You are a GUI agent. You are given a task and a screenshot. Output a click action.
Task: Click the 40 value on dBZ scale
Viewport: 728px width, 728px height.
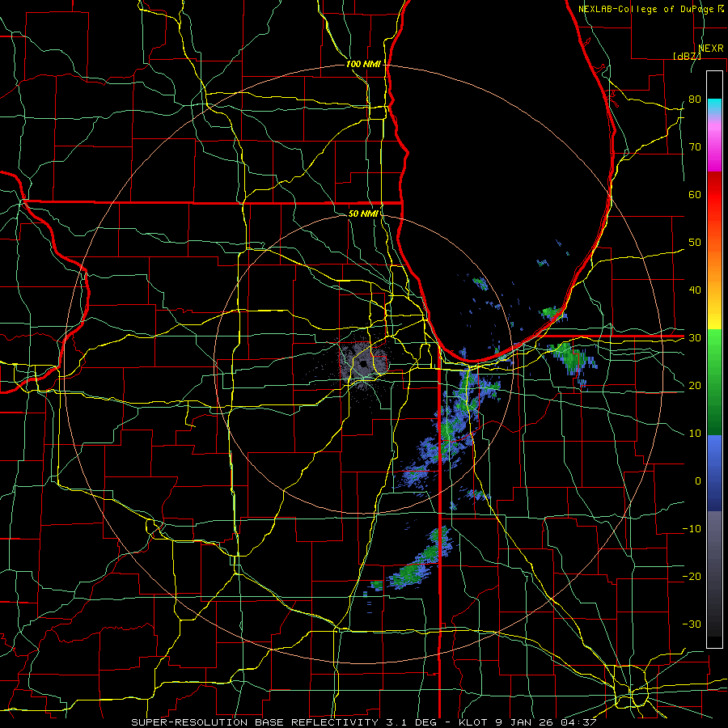click(695, 290)
